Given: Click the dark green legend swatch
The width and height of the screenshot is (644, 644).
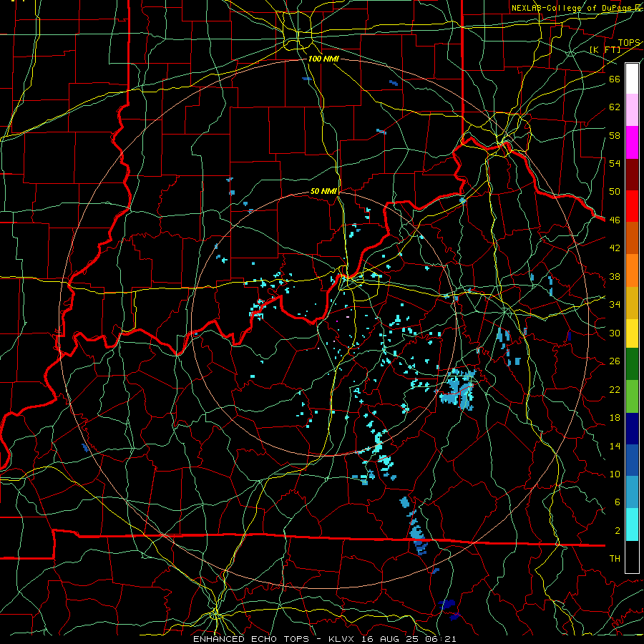Looking at the screenshot, I should click(x=632, y=364).
